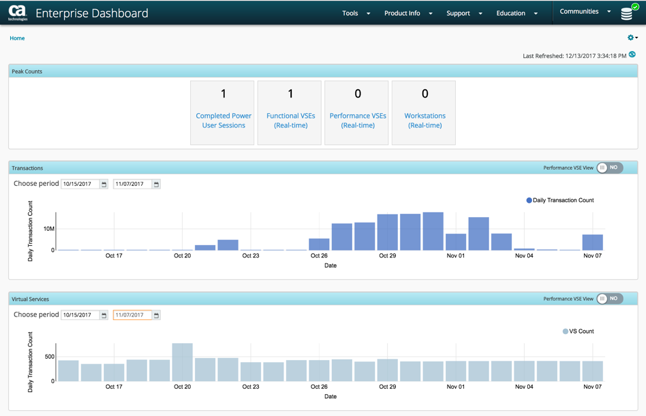The width and height of the screenshot is (646, 416).
Task: Click the Oct 20 bar in Virtual Services chart
Action: [x=183, y=362]
